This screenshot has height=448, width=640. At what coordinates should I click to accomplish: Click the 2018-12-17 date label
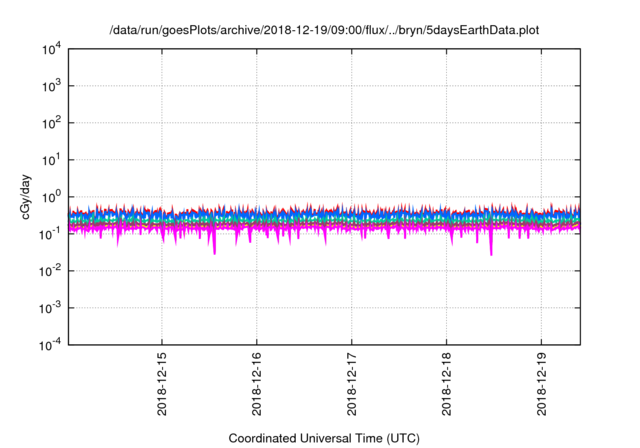tap(352, 384)
